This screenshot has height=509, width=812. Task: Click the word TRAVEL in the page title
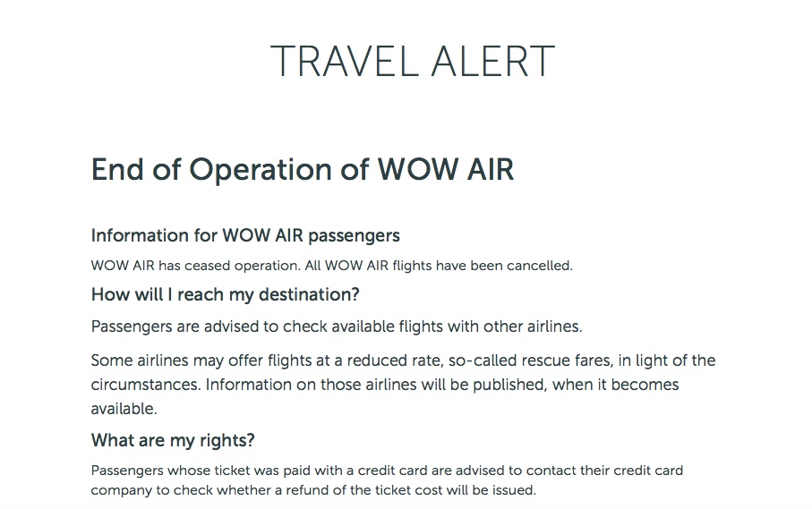point(338,60)
